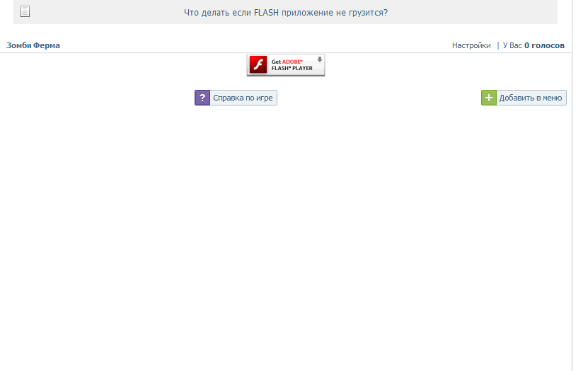Click the red Flash logo icon
The height and width of the screenshot is (371, 588).
click(x=258, y=64)
